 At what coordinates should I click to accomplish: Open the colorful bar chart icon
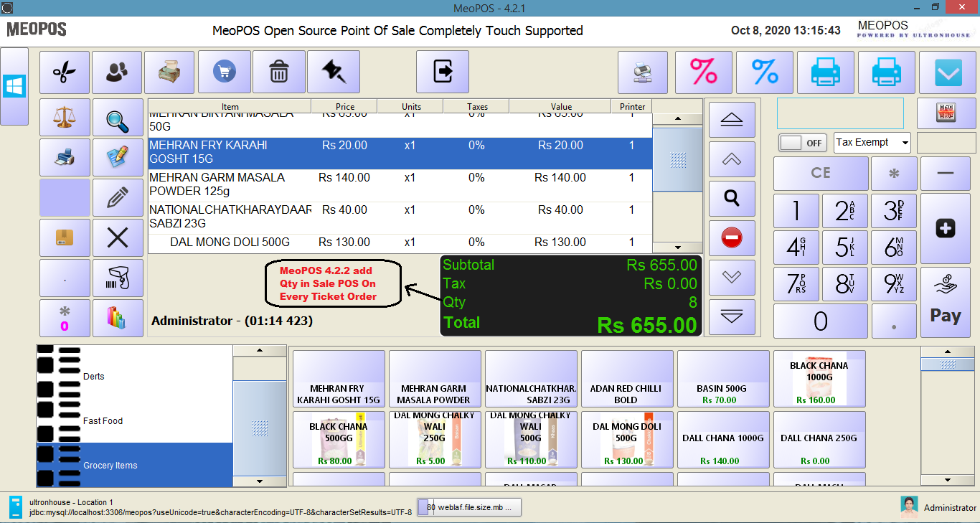tap(118, 318)
